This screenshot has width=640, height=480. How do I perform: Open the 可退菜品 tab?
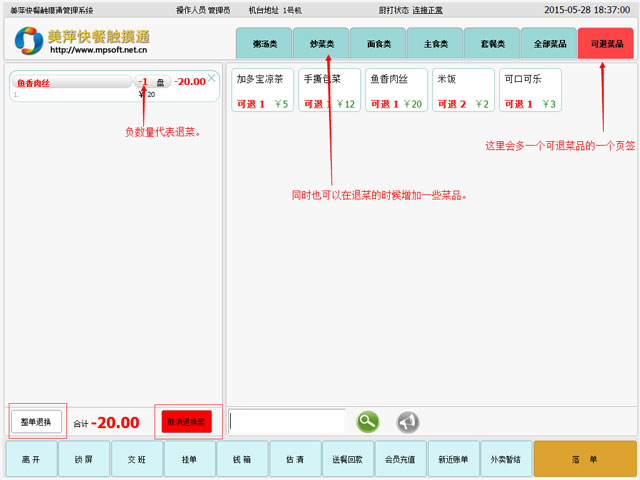(x=606, y=44)
